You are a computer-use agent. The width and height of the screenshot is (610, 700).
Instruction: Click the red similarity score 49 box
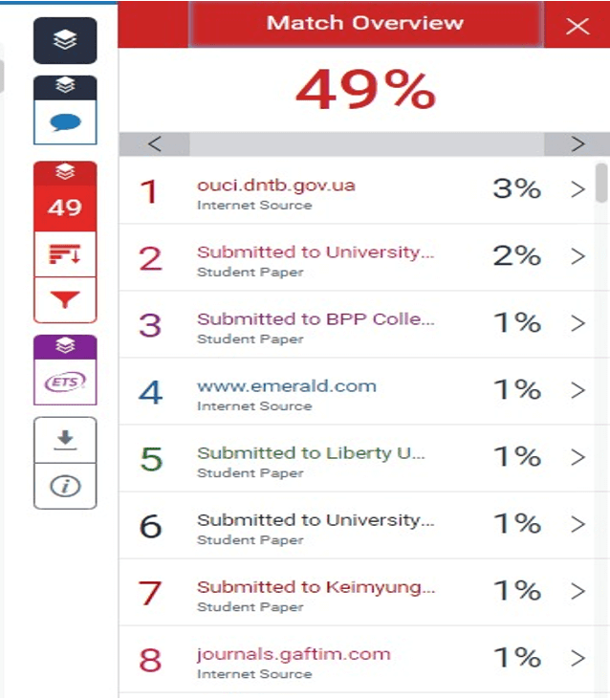coord(65,206)
